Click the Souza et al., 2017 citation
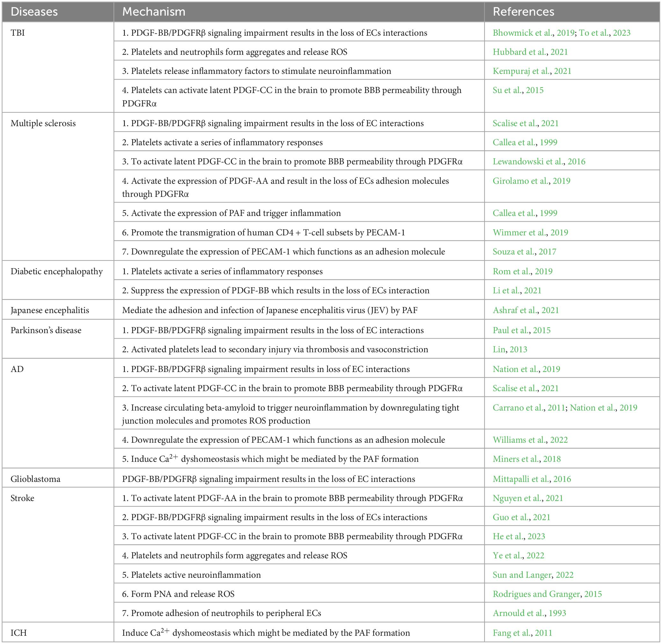 coord(525,251)
